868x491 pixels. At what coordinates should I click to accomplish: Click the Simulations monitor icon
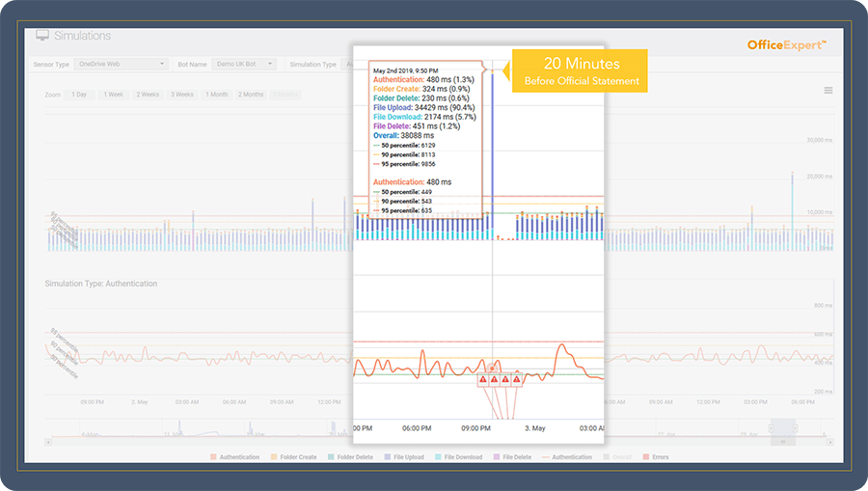coord(41,36)
